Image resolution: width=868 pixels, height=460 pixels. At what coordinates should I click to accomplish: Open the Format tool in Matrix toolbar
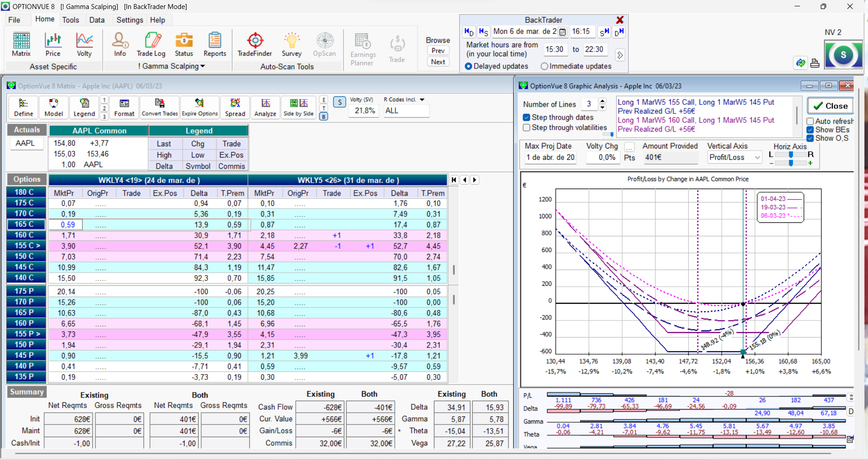[x=124, y=108]
